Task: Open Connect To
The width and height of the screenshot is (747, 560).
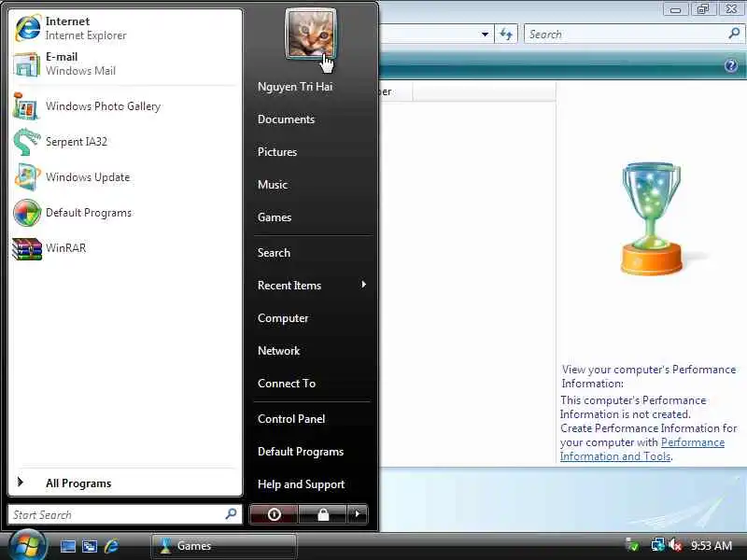Action: click(x=287, y=384)
